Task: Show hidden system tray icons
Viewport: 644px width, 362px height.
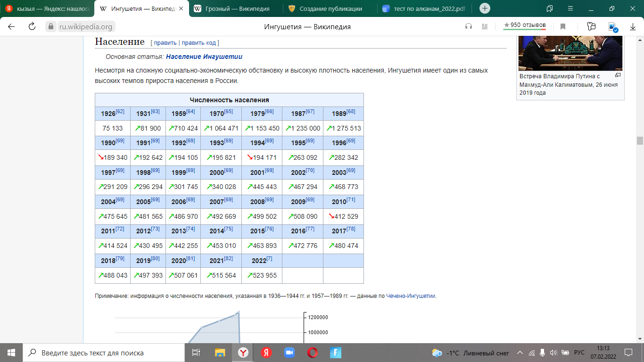Action: click(520, 353)
